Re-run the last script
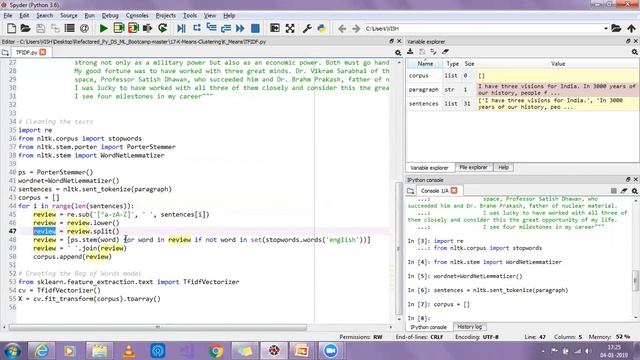The height and width of the screenshot is (360, 640). [162, 28]
